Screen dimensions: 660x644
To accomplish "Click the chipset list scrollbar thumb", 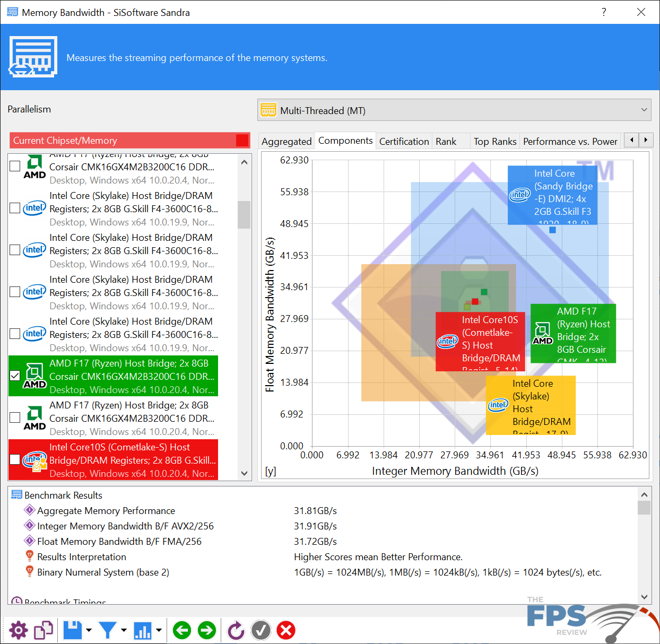I will click(x=244, y=214).
